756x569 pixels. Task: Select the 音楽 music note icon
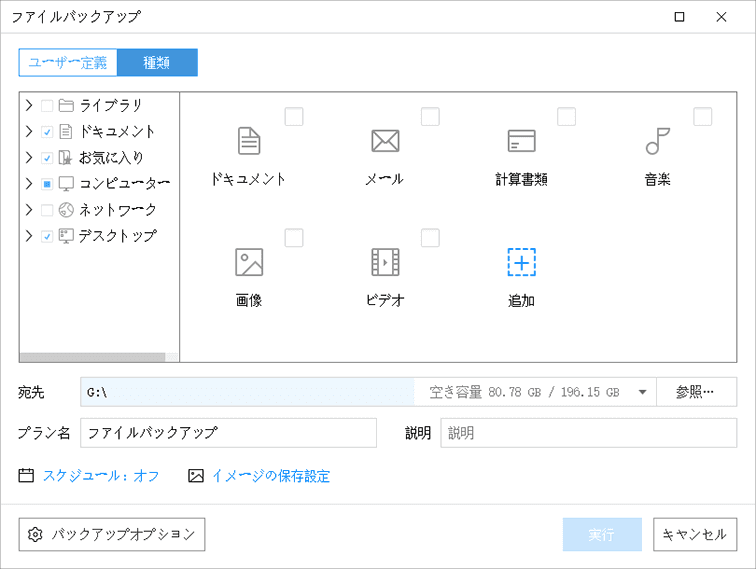[657, 141]
